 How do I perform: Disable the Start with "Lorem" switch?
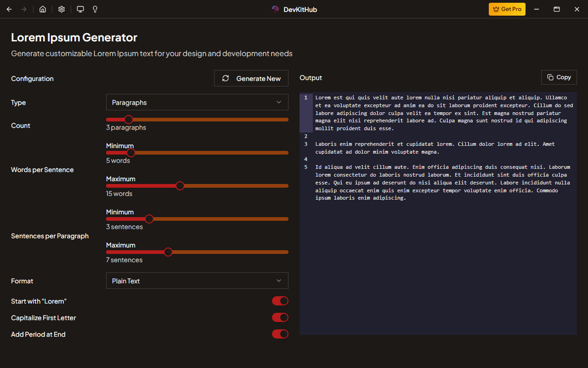click(280, 301)
